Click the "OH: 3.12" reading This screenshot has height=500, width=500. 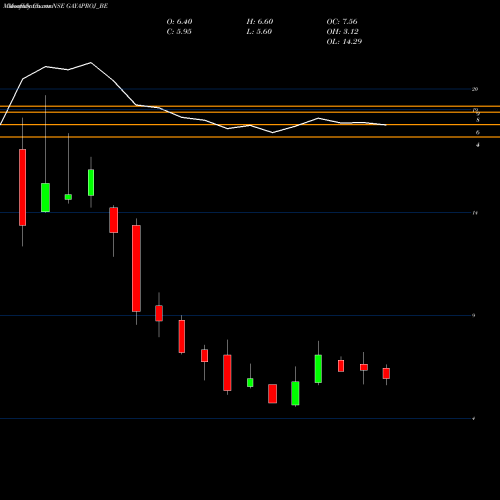[x=342, y=31]
